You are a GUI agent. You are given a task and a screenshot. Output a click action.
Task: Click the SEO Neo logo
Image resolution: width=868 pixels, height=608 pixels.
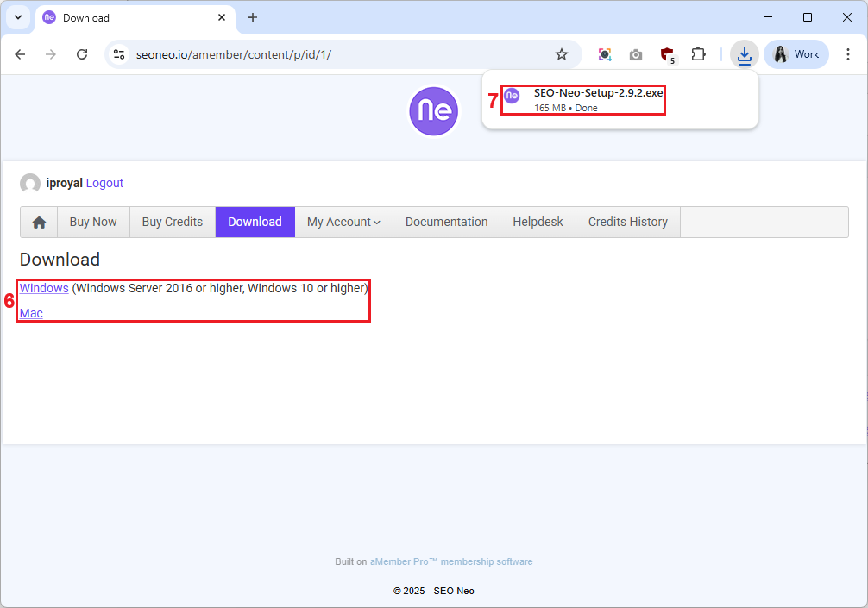[x=433, y=110]
